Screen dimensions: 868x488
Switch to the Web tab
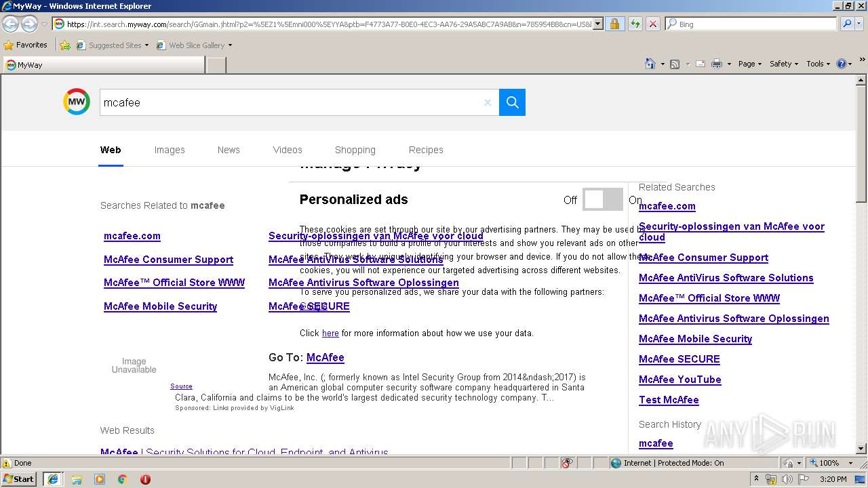111,150
